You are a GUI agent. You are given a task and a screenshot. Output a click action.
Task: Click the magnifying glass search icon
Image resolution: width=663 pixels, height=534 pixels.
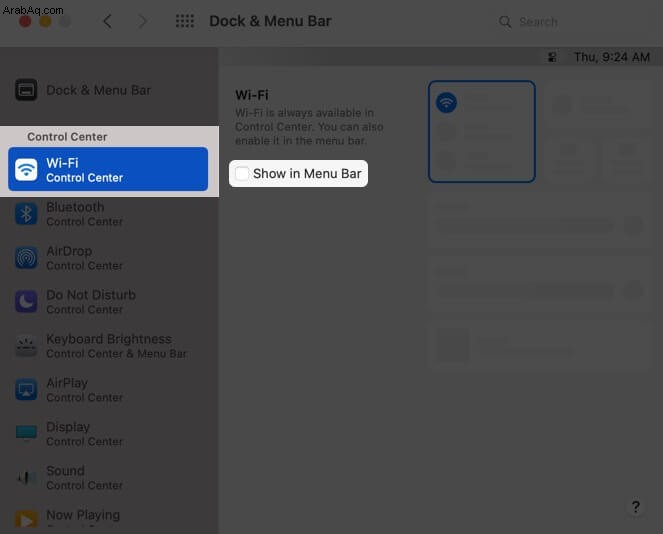[x=505, y=22]
